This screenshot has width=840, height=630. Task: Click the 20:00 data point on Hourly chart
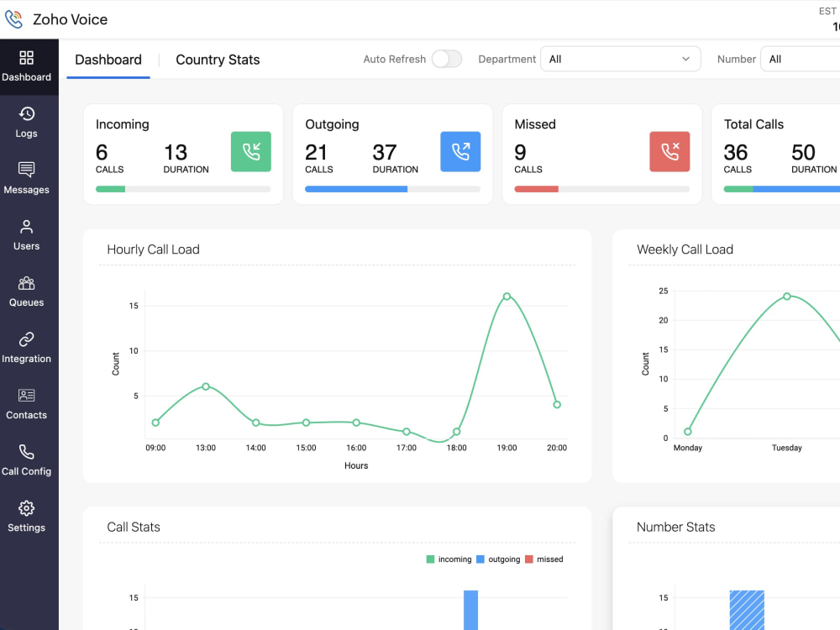coord(557,405)
